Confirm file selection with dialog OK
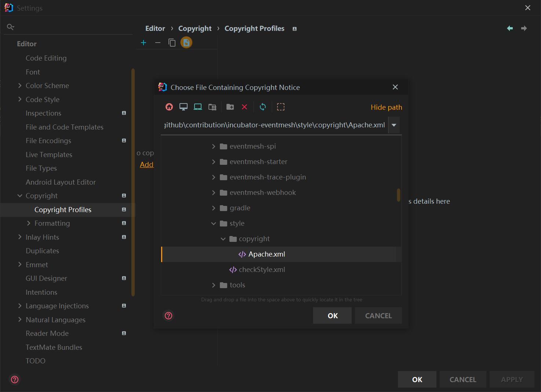Screen dimensions: 541x392 coord(333,316)
